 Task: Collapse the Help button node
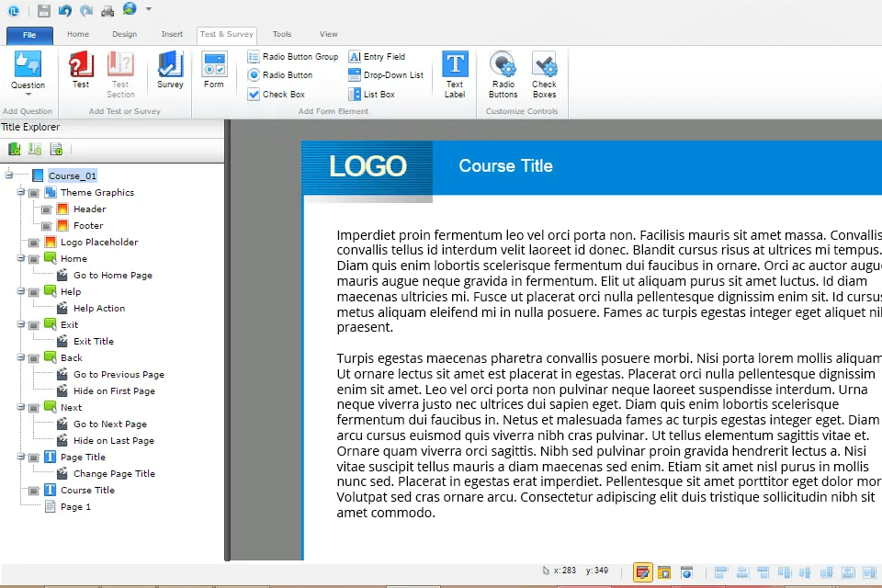tap(21, 291)
